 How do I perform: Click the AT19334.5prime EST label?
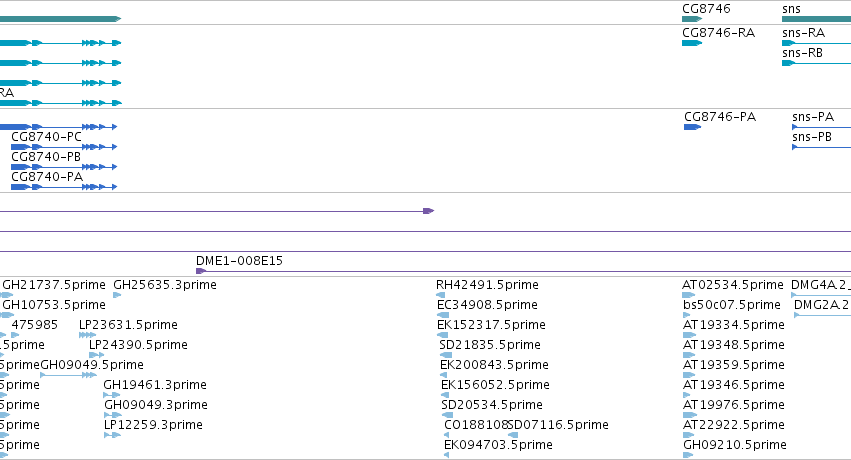click(734, 325)
